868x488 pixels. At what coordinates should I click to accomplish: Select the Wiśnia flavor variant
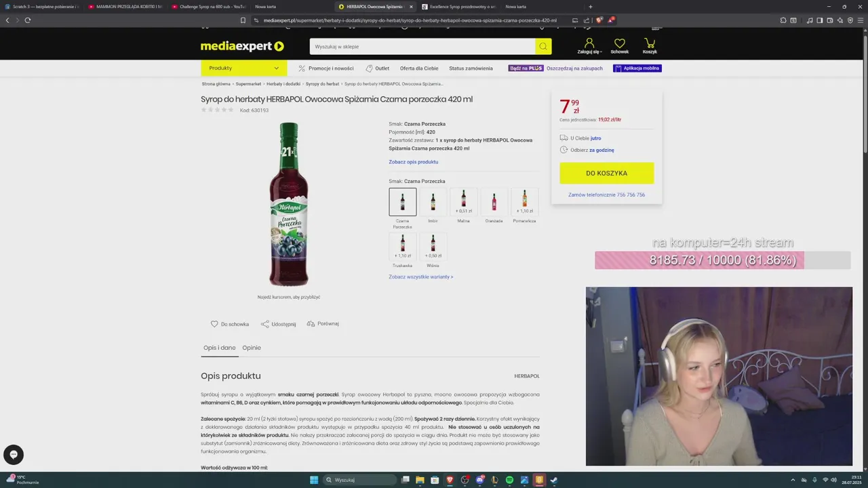point(433,247)
